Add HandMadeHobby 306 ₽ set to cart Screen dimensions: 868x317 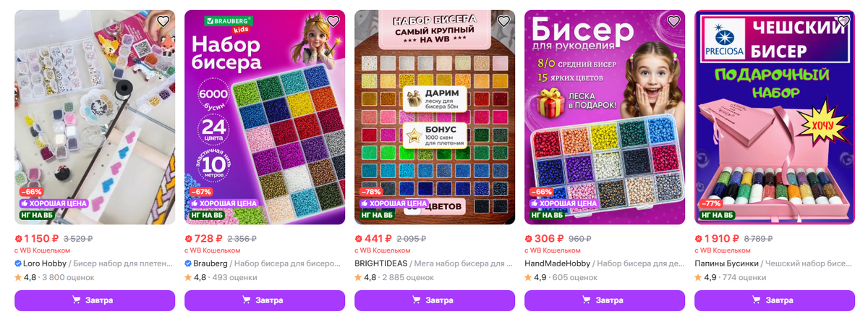click(x=605, y=300)
